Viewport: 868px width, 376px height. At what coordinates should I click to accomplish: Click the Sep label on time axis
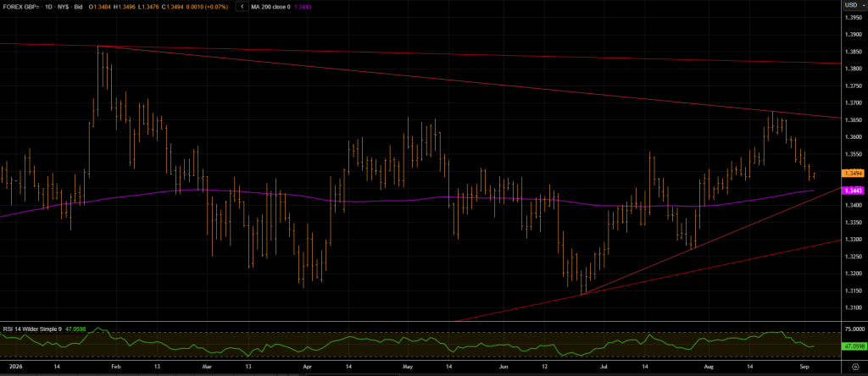point(805,366)
